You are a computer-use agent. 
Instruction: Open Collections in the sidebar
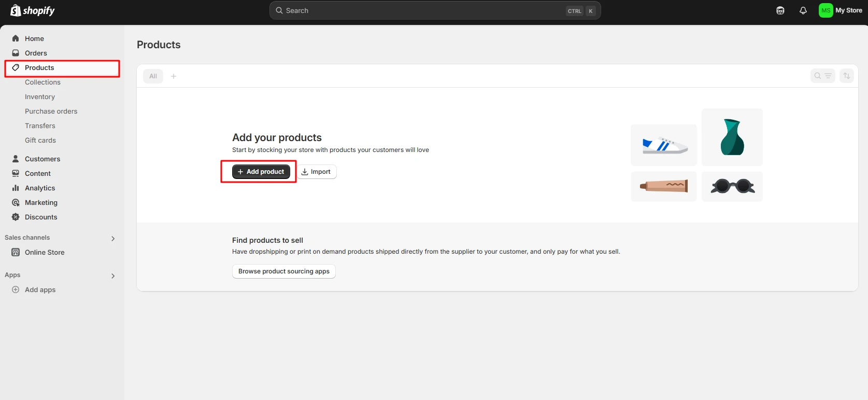42,82
